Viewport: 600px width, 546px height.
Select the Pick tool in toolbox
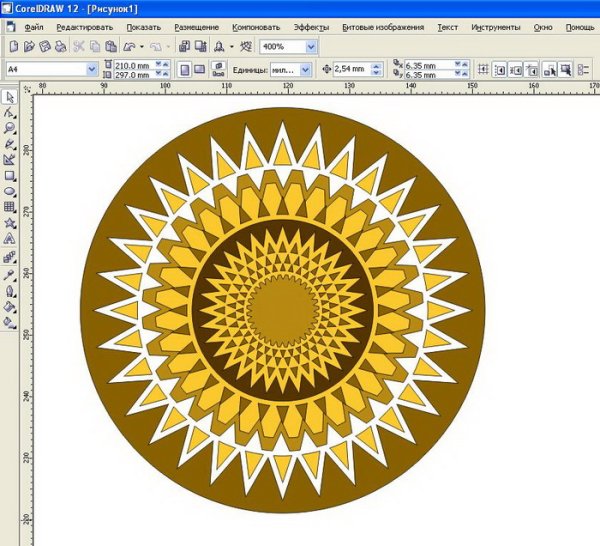[x=9, y=97]
